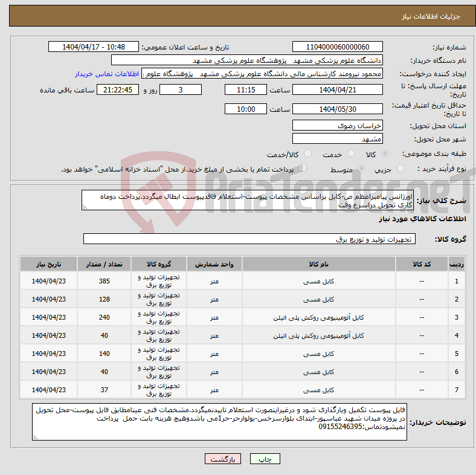Click aluminum cable name in row 4
Screen dimensions: 476x475
(x=319, y=335)
